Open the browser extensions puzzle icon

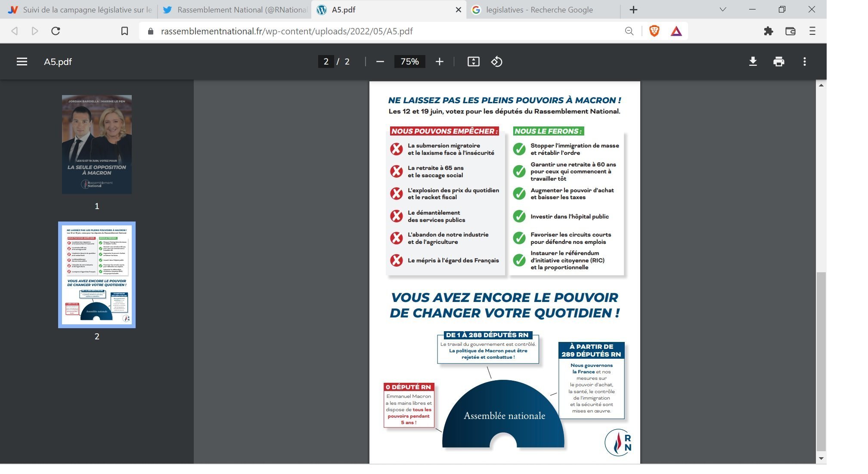[x=768, y=31]
